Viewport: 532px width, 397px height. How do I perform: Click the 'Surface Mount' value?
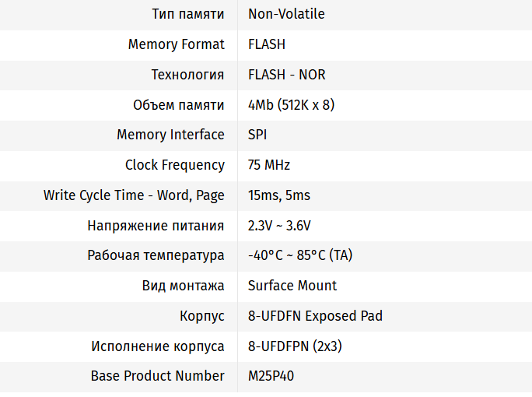point(292,286)
